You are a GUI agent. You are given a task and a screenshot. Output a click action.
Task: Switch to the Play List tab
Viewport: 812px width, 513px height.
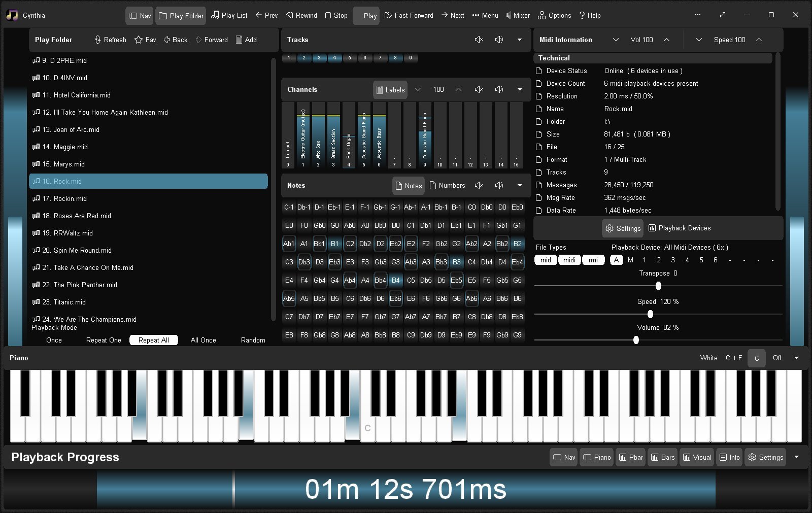coord(229,15)
